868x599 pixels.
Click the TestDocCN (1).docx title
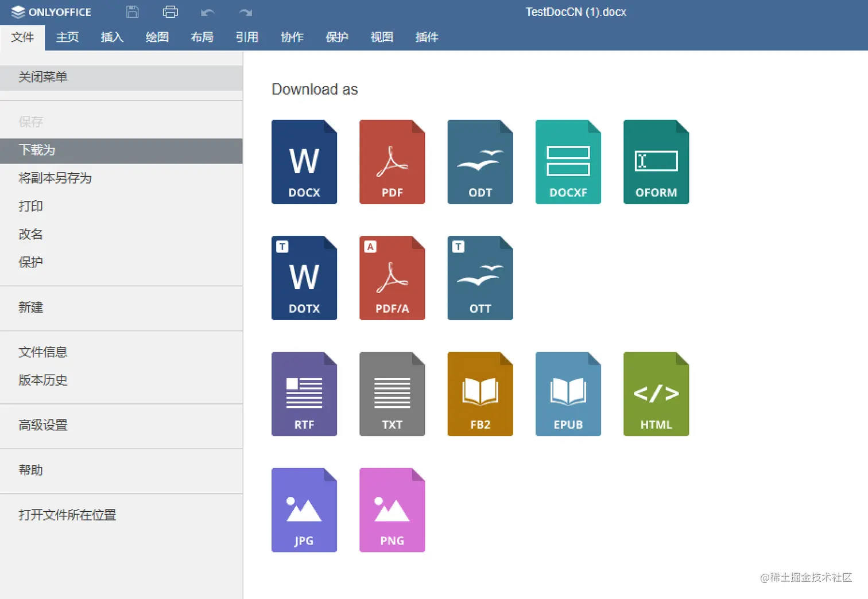(576, 12)
